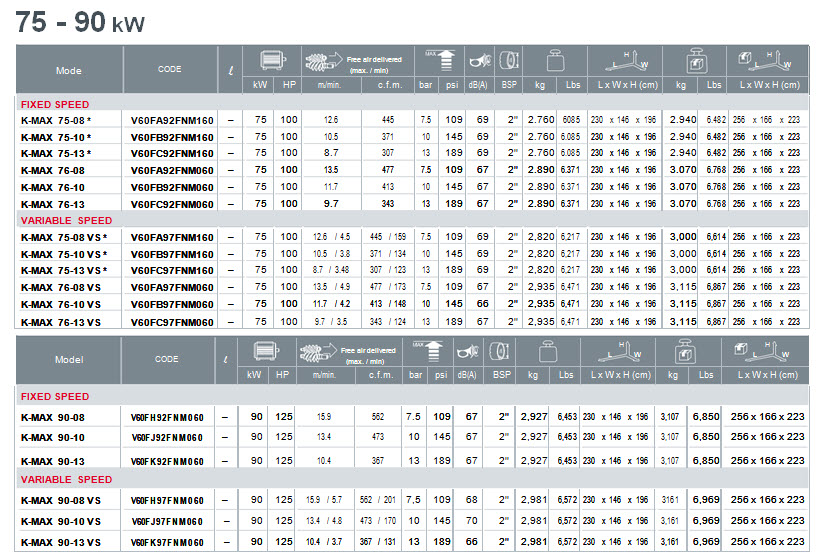Image resolution: width=824 pixels, height=560 pixels.
Task: Select model 'K-MAX 75-08 VS *'
Action: coord(64,237)
